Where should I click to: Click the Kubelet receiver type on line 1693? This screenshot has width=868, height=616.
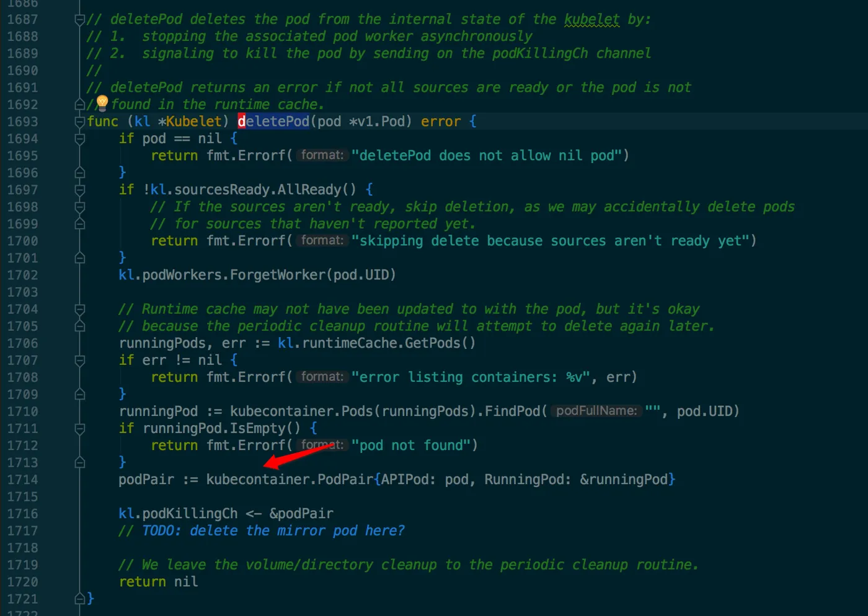point(193,121)
